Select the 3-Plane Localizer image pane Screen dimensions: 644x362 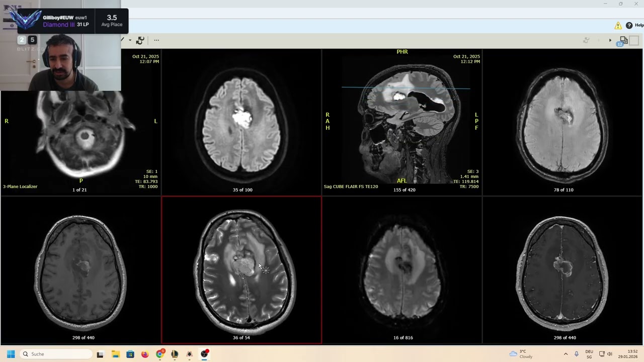80,122
